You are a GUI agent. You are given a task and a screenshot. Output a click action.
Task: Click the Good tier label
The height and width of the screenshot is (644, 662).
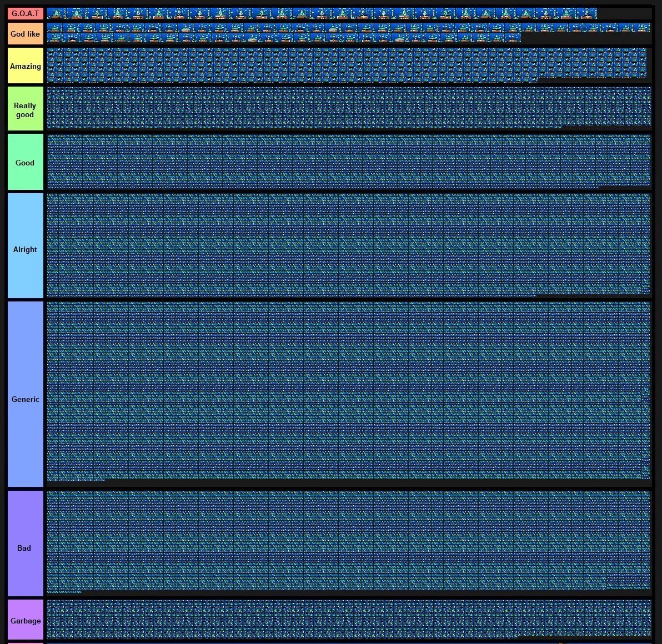coord(25,162)
